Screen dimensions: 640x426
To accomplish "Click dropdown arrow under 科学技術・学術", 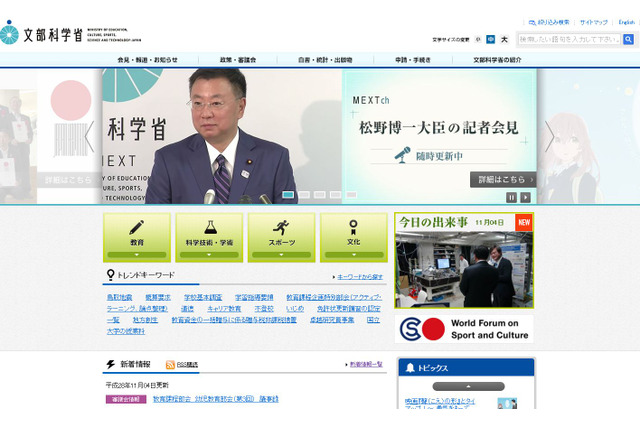I will (x=209, y=255).
